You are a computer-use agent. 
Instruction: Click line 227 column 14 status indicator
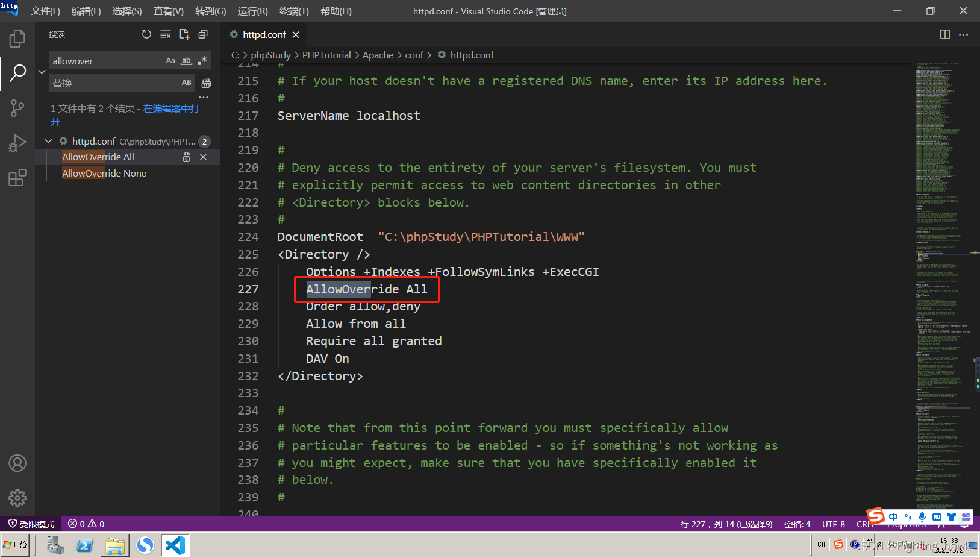click(x=726, y=524)
